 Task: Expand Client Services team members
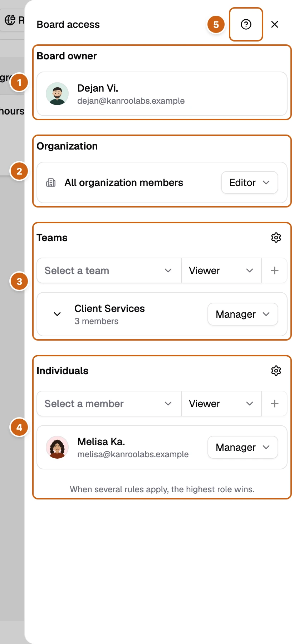(57, 314)
